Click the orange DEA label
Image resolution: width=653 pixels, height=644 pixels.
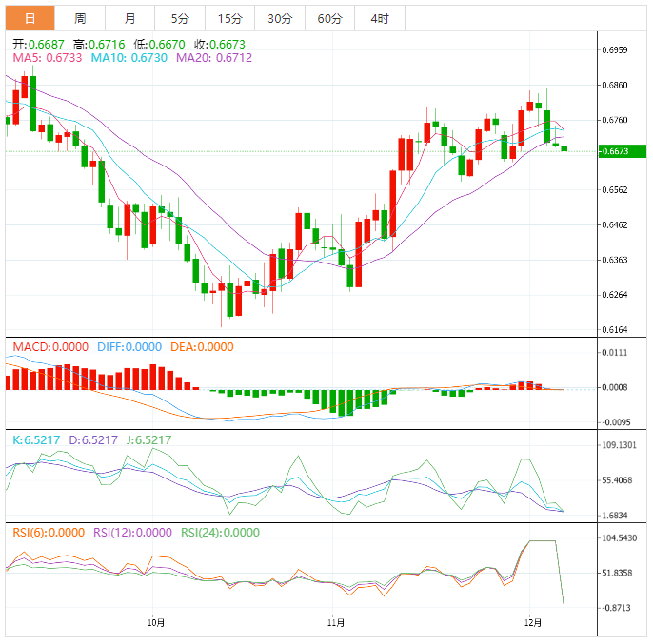pos(201,347)
